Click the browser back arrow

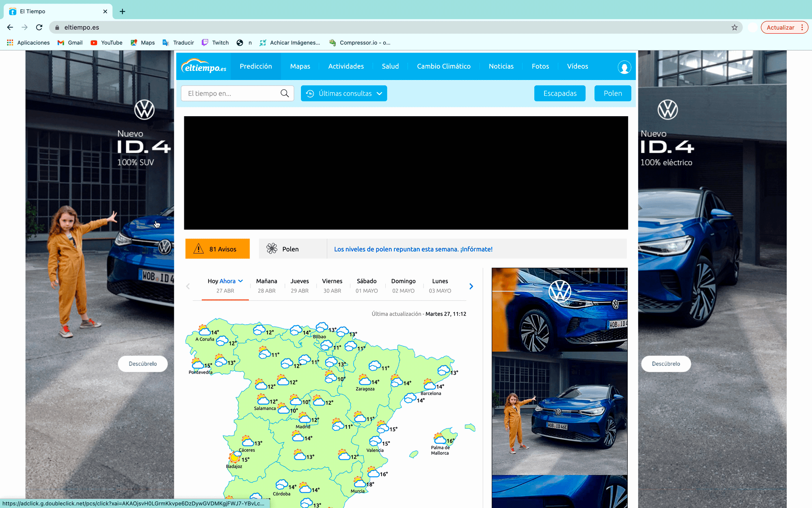click(10, 27)
